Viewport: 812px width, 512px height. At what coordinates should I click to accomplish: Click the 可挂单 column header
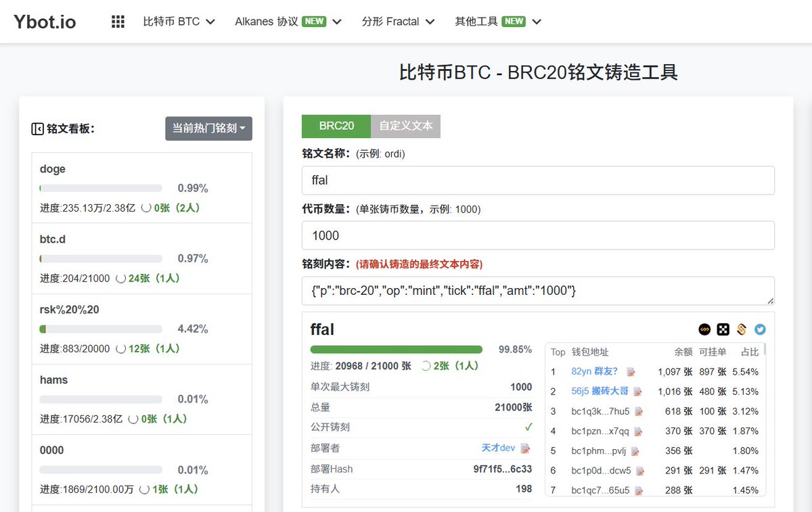click(713, 352)
